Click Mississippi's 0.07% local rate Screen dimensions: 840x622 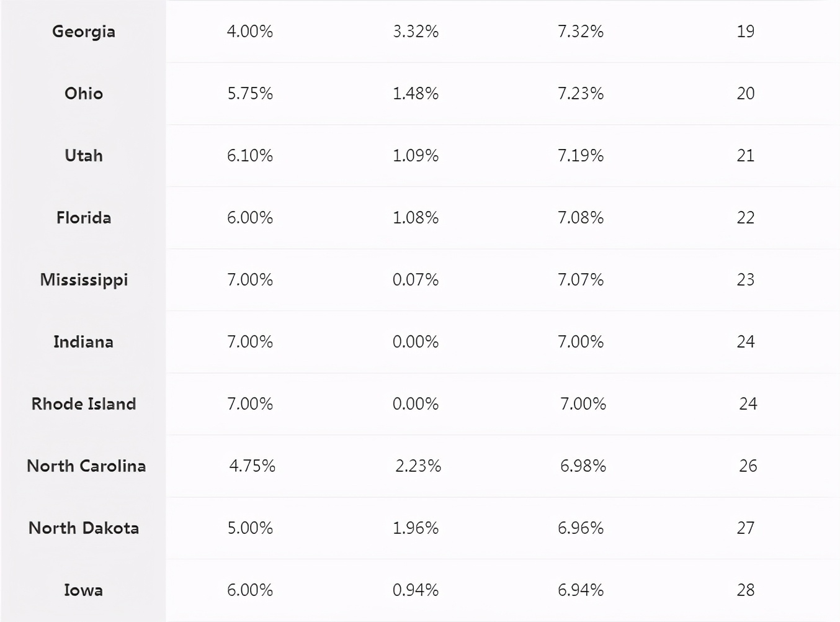click(416, 280)
